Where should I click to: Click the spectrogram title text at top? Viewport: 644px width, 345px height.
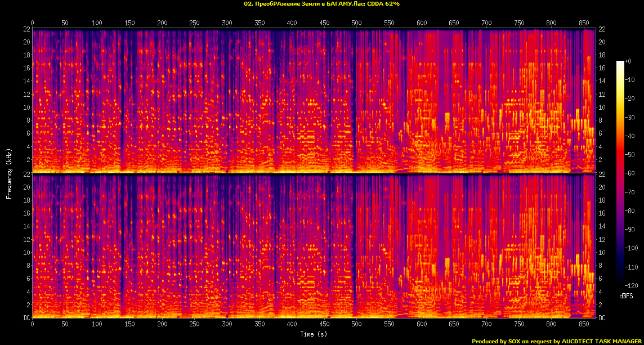coord(321,4)
